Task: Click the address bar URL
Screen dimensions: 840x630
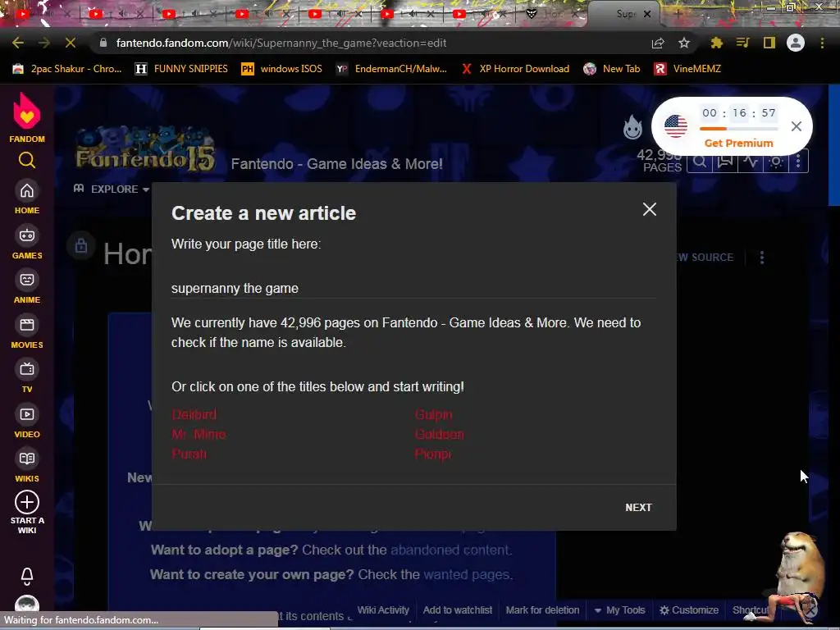Action: 281,43
